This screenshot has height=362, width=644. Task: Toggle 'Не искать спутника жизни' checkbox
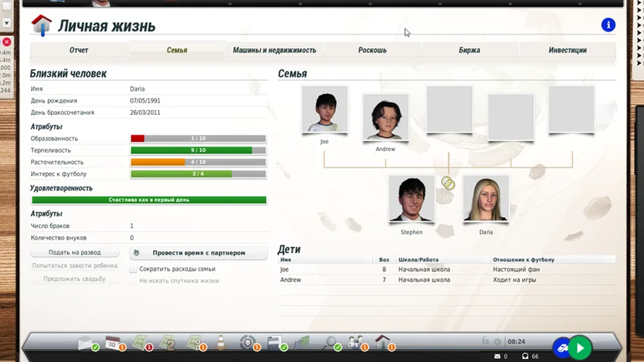point(133,281)
